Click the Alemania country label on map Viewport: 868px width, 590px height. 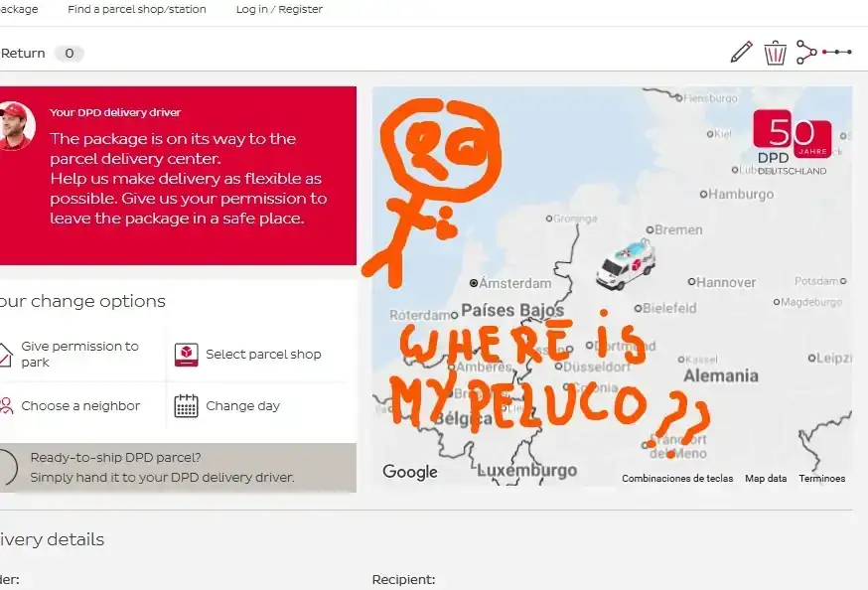(721, 375)
